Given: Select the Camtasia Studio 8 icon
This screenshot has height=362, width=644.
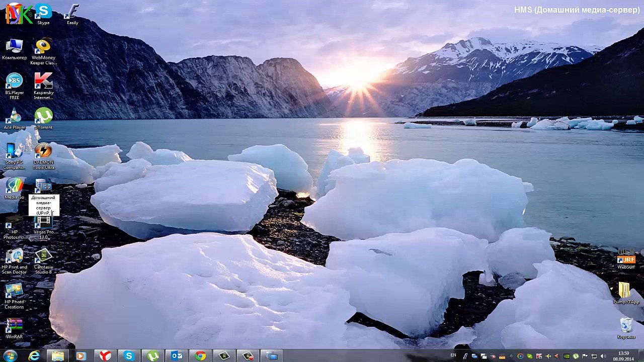Looking at the screenshot, I should (x=43, y=261).
